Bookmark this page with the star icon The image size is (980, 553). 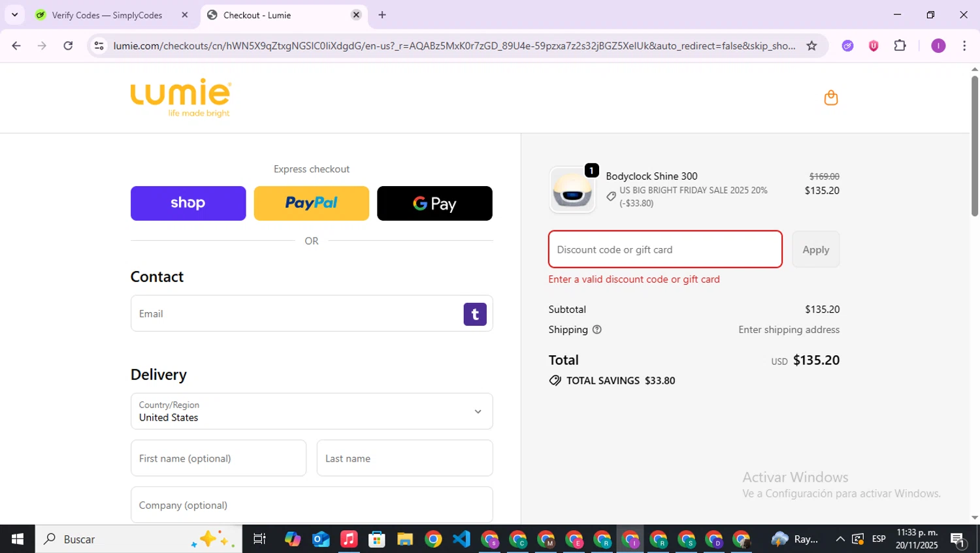coord(811,46)
